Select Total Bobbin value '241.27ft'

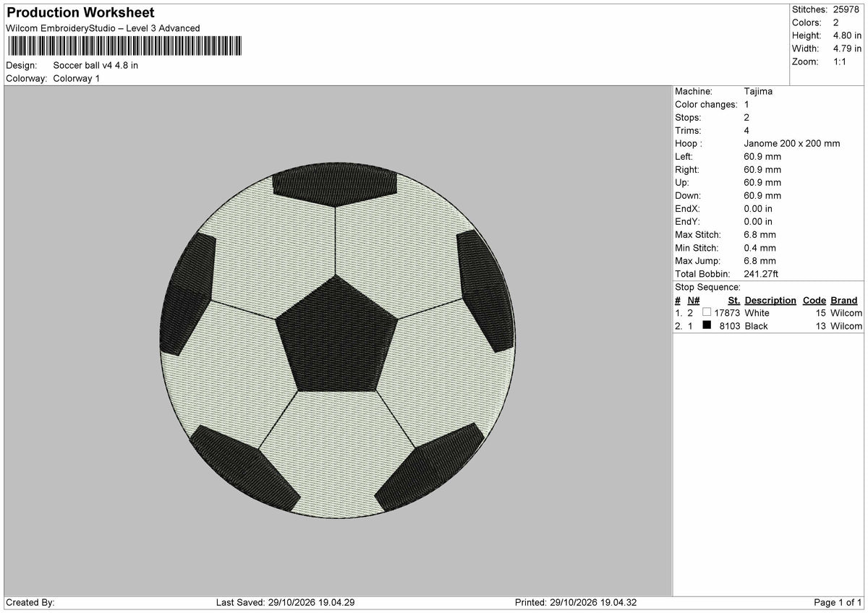pyautogui.click(x=761, y=273)
